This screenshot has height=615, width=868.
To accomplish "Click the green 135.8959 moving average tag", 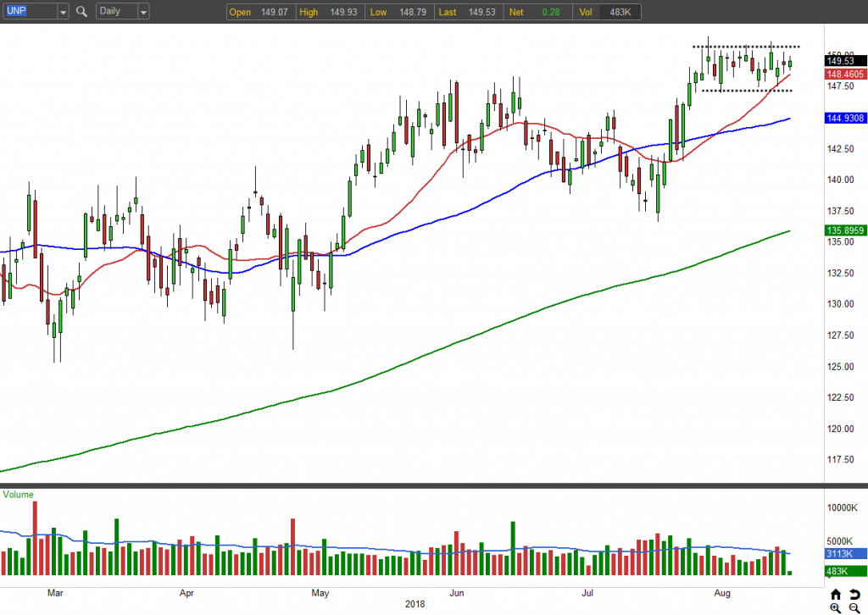I will [845, 230].
